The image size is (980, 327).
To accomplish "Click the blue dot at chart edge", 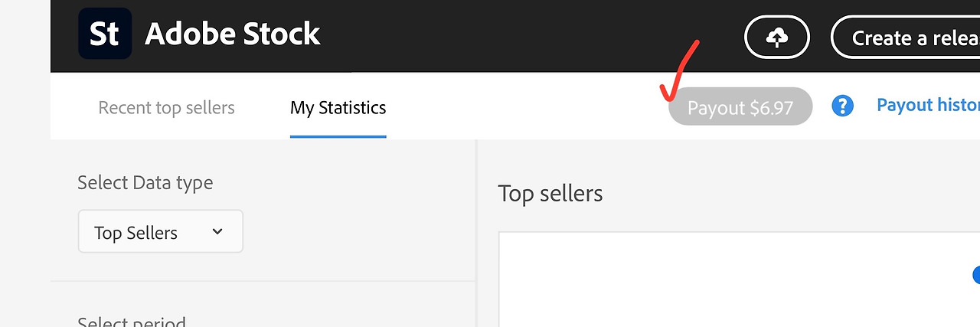I will (x=976, y=275).
